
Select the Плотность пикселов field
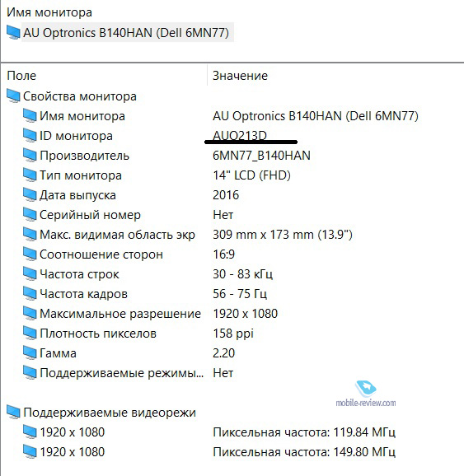(x=98, y=334)
